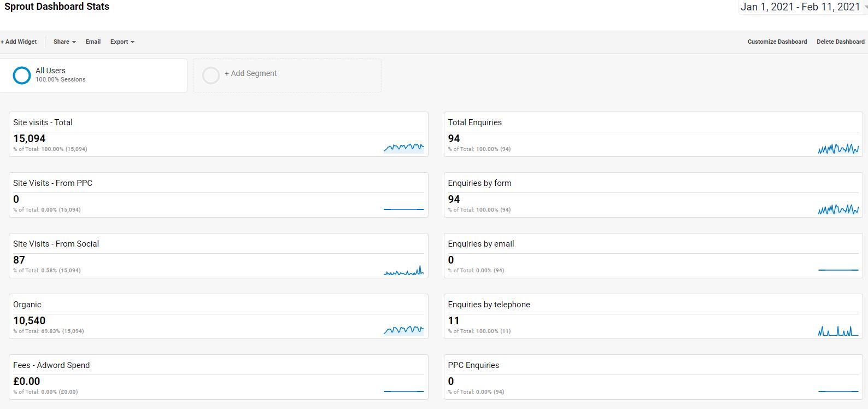This screenshot has width=868, height=409.
Task: Click the Site visits - Total sparkline chart
Action: pyautogui.click(x=403, y=147)
